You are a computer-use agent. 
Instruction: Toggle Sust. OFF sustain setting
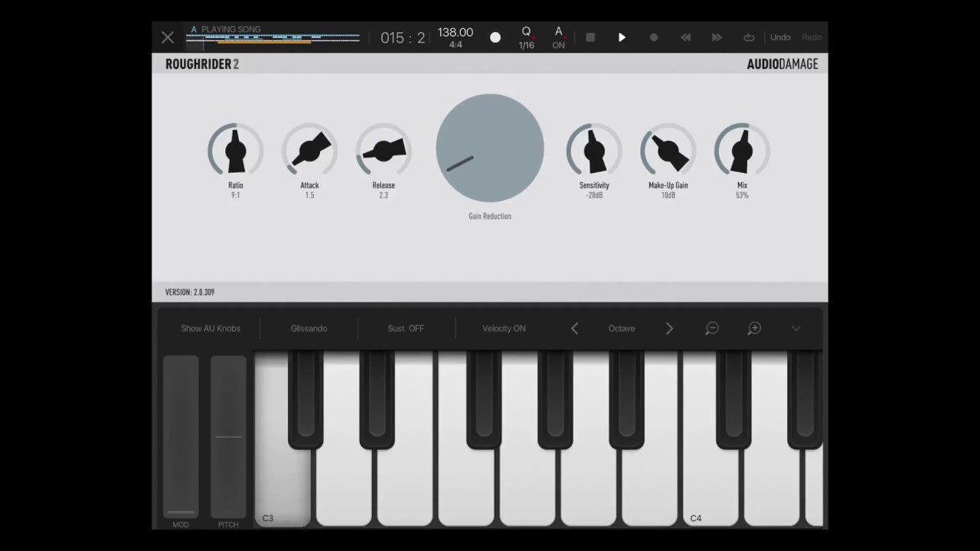click(406, 328)
